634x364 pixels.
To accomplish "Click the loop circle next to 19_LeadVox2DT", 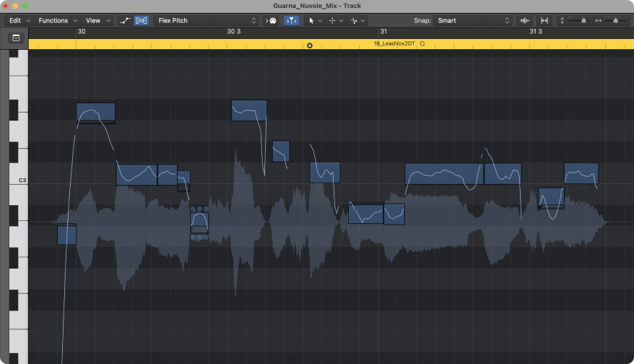I will [422, 43].
